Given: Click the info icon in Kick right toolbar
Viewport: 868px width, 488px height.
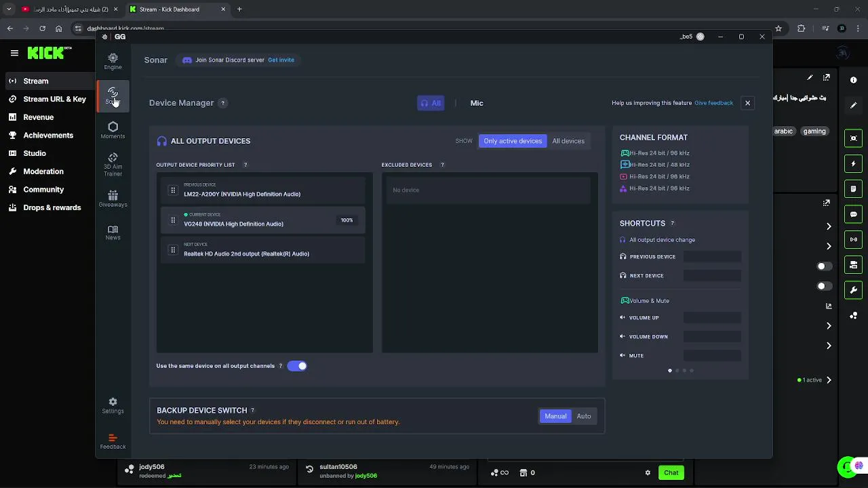Looking at the screenshot, I should tap(853, 80).
